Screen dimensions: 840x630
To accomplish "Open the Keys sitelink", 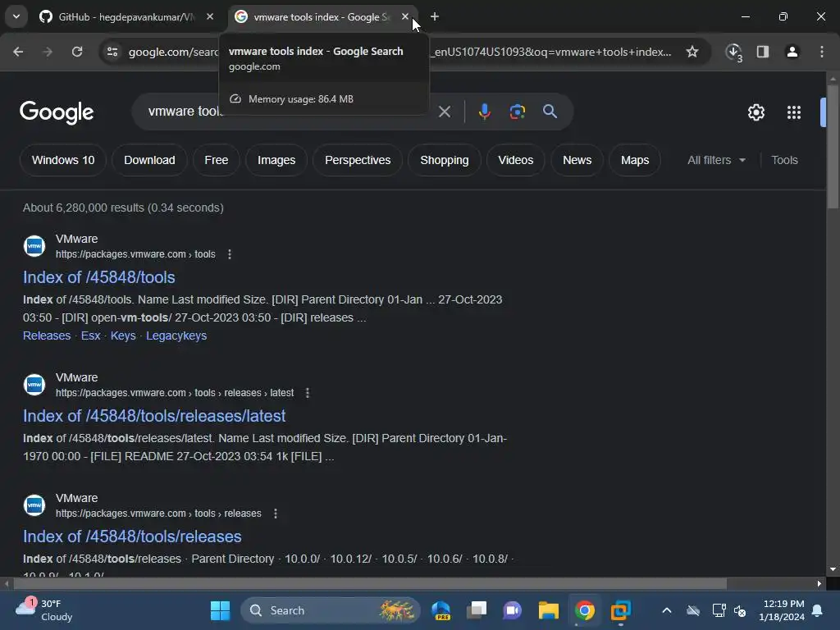I will [x=123, y=336].
